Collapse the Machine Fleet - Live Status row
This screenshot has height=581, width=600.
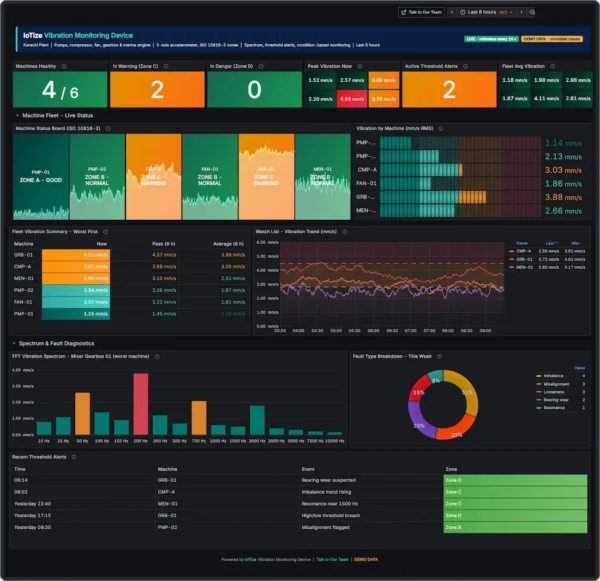pyautogui.click(x=54, y=115)
